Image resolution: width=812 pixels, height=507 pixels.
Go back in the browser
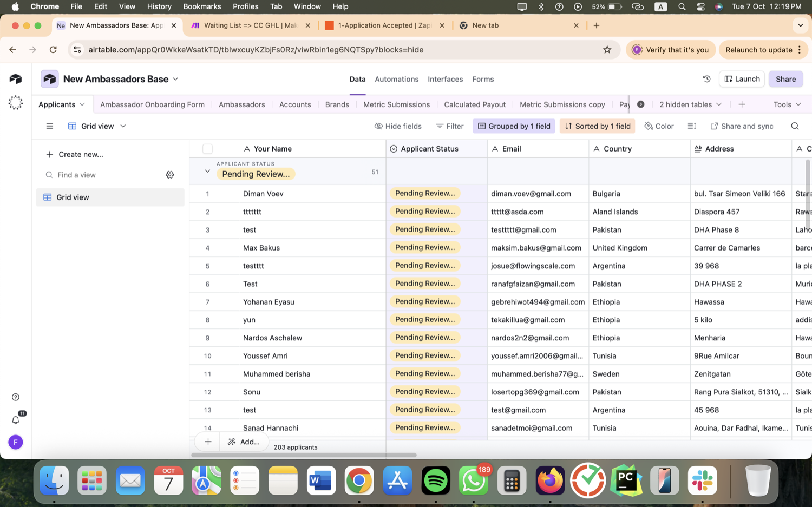tap(12, 50)
